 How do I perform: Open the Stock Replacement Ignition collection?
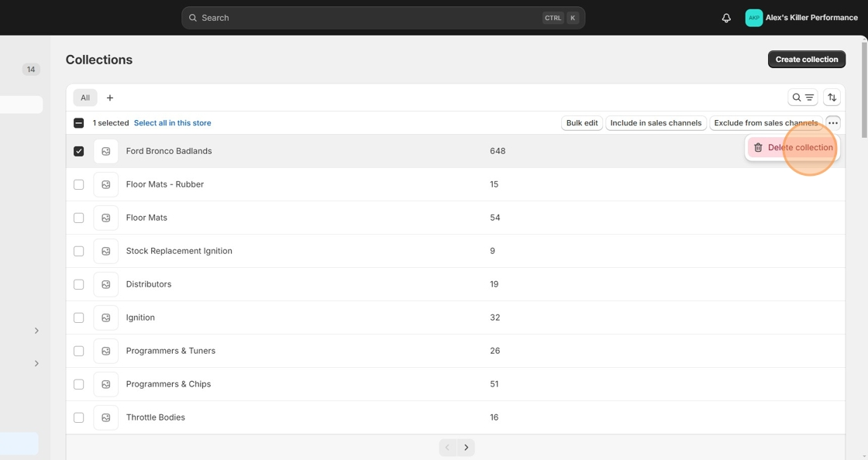coord(179,251)
